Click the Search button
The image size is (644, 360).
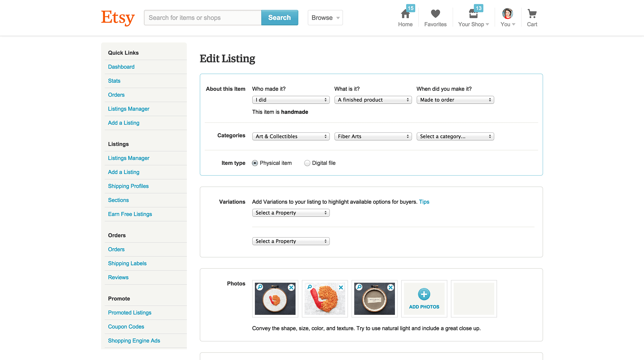click(x=279, y=18)
